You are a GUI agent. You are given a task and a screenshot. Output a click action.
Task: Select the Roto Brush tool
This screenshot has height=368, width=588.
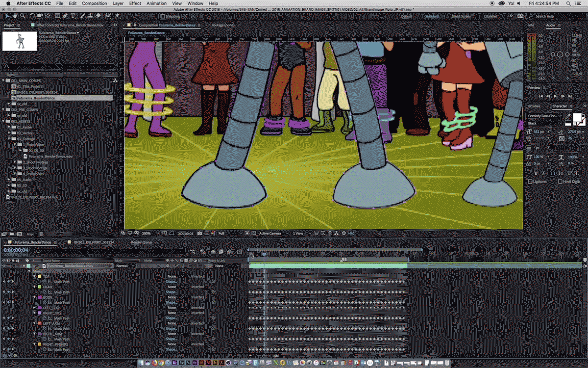point(108,16)
